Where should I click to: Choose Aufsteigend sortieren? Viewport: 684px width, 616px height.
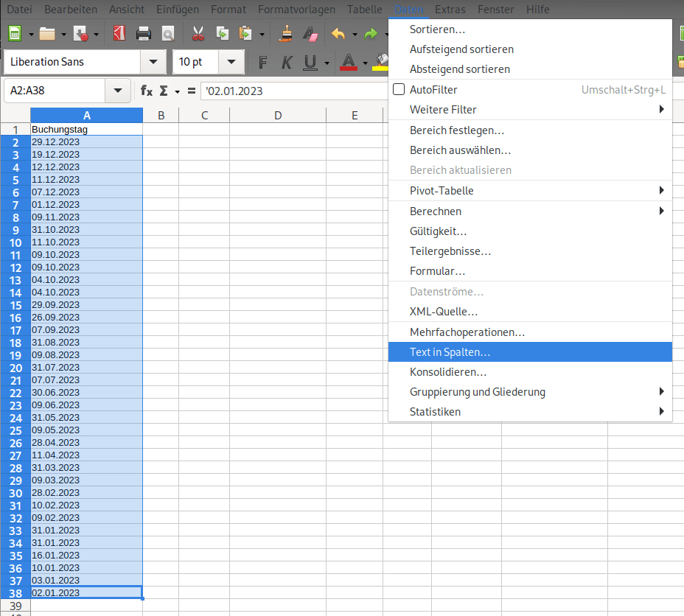(x=530, y=49)
